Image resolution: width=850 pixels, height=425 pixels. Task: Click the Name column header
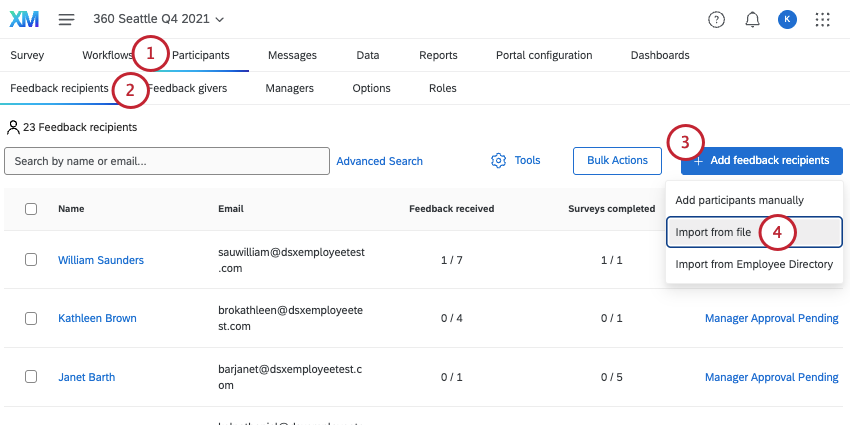(x=71, y=209)
